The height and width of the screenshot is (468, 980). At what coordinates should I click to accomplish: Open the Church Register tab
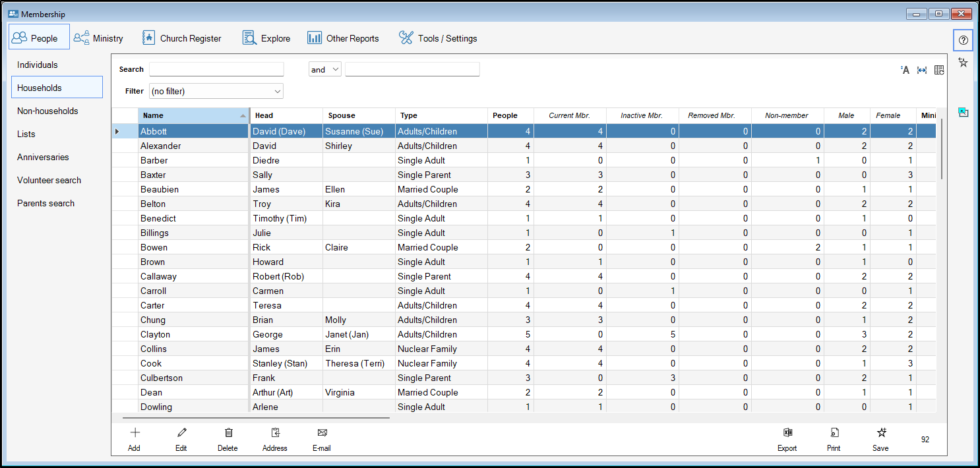click(182, 38)
